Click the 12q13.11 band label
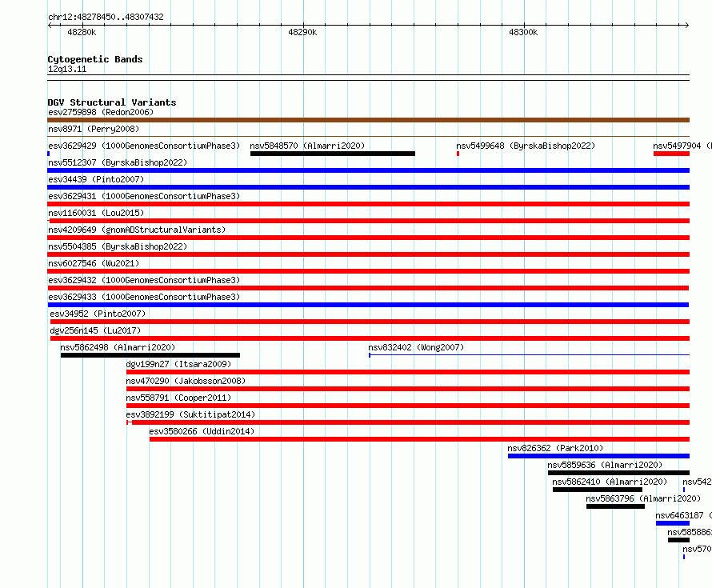 [x=67, y=69]
